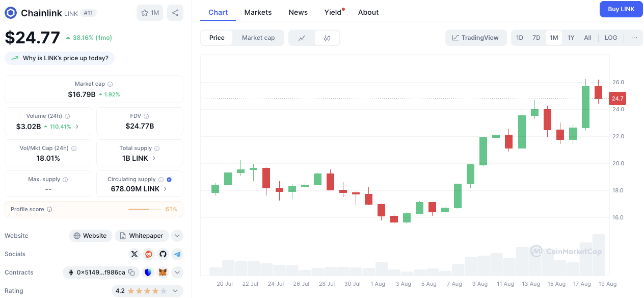Expand 1B LINK total supply arrow
Image resolution: width=644 pixels, height=298 pixels.
pos(154,158)
